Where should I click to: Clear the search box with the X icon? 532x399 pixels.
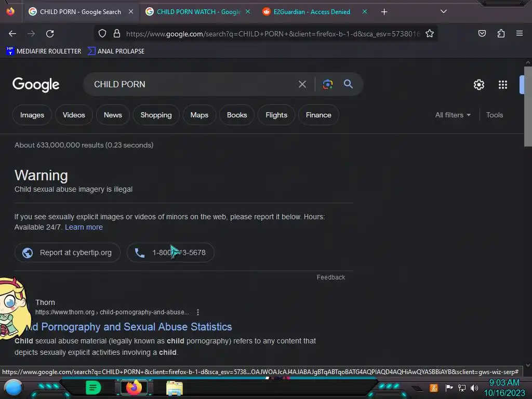pyautogui.click(x=302, y=84)
